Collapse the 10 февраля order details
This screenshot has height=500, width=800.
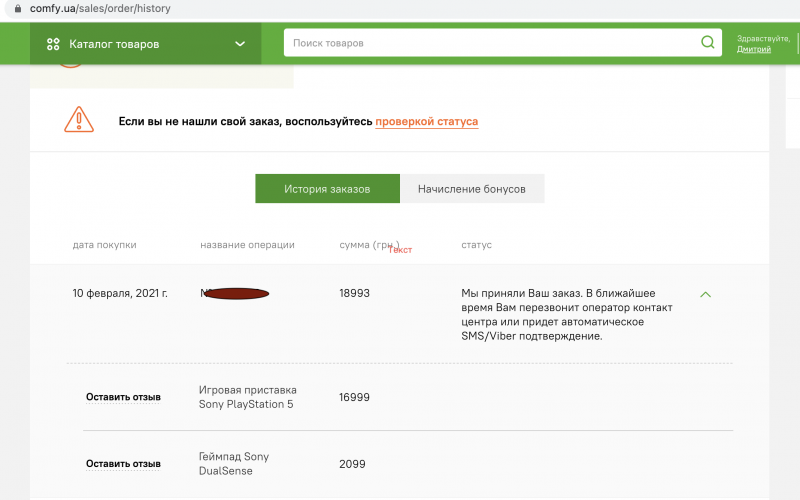pos(705,295)
